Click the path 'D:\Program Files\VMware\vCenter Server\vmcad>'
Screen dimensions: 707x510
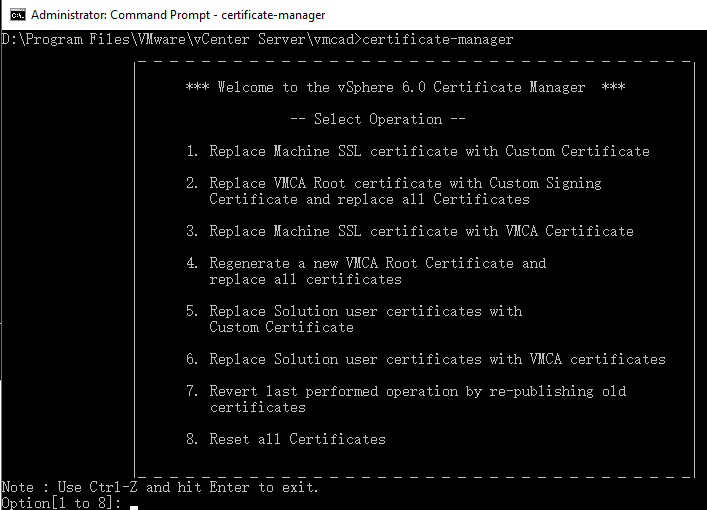pos(181,40)
